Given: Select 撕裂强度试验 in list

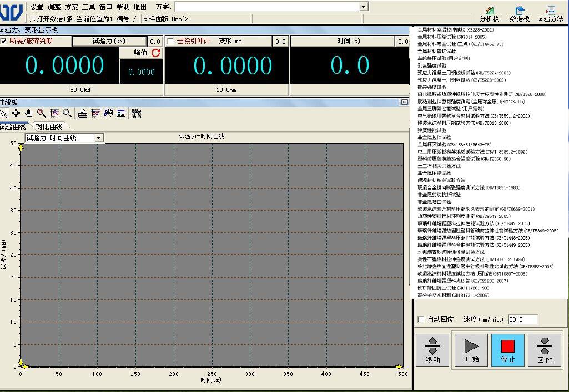Looking at the screenshot, I should [x=432, y=87].
